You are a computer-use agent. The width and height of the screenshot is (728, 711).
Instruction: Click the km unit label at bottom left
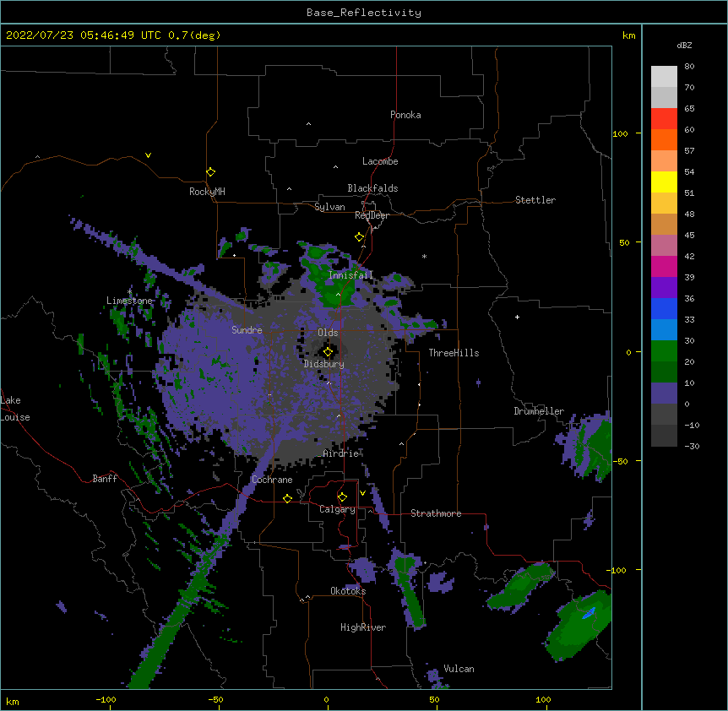(x=13, y=702)
